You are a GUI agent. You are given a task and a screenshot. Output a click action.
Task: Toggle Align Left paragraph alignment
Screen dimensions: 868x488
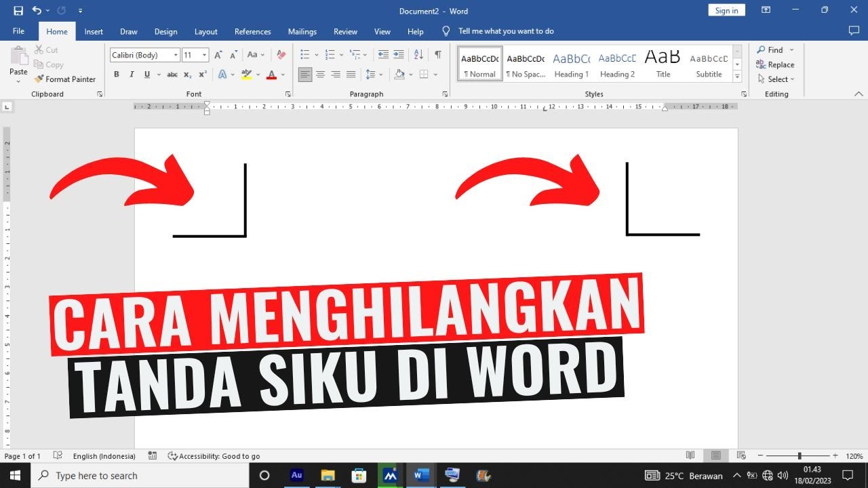point(305,75)
